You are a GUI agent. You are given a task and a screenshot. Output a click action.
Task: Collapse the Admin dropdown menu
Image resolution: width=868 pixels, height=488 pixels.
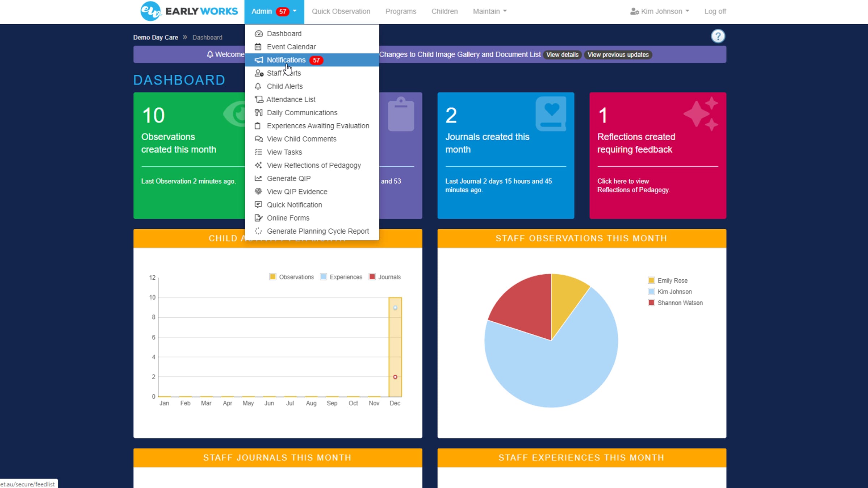coord(274,12)
